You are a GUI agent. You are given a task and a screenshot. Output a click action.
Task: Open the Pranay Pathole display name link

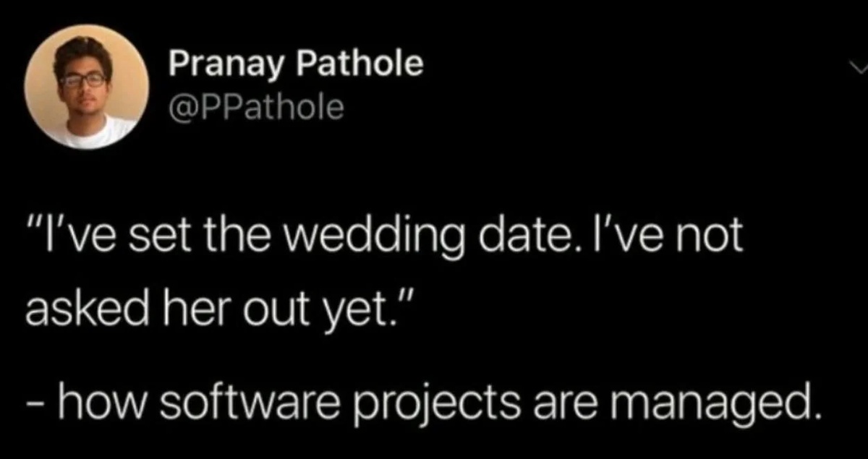tap(295, 65)
